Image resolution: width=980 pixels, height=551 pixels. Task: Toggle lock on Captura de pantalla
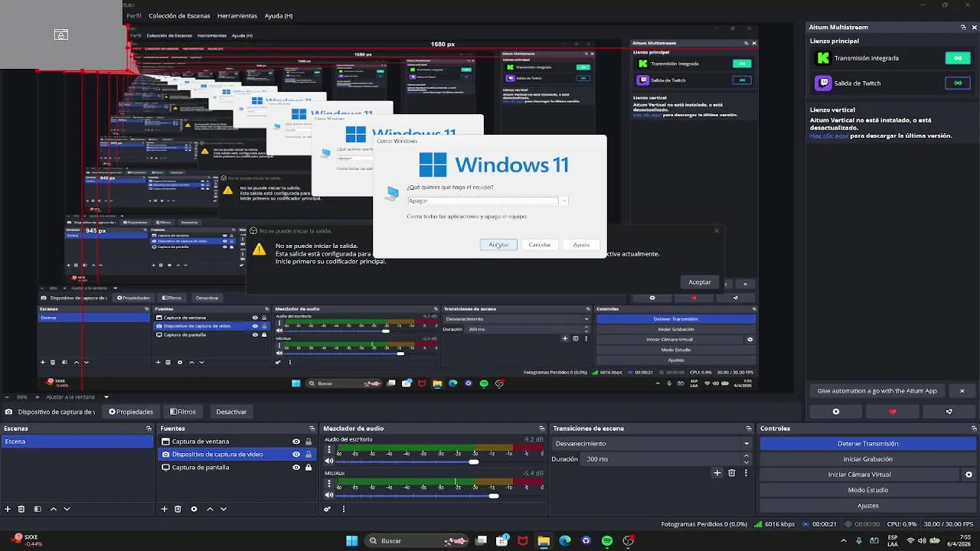(309, 468)
